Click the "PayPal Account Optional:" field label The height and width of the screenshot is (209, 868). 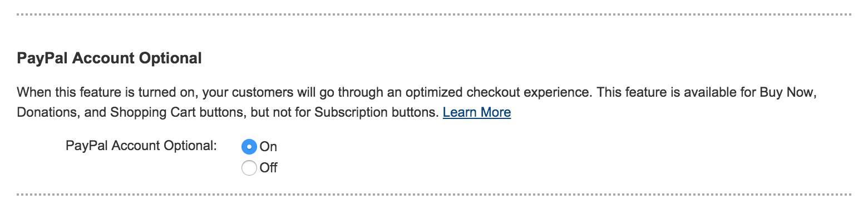coord(141,146)
